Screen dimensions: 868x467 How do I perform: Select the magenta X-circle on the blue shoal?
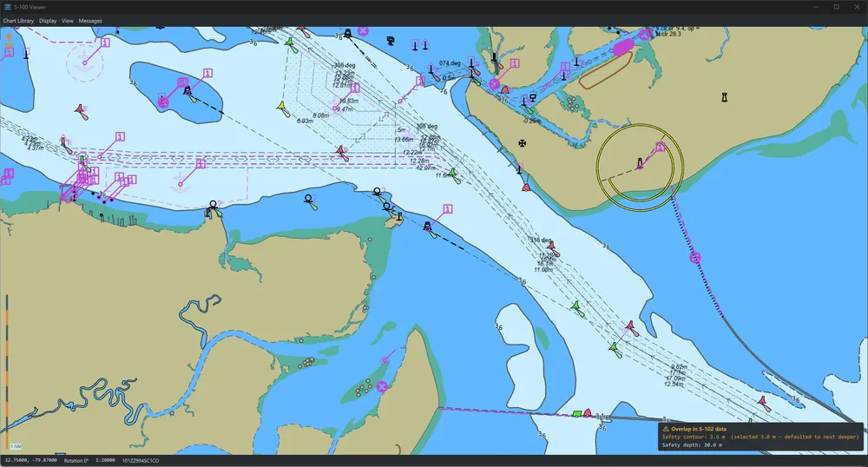tap(163, 102)
